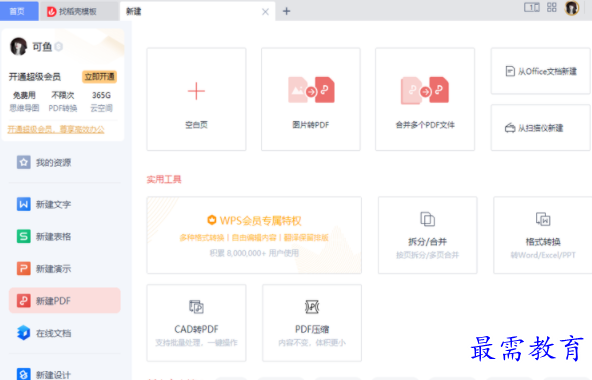592x380 pixels.
Task: Click the green S spreadsheet icon
Action: pos(23,236)
